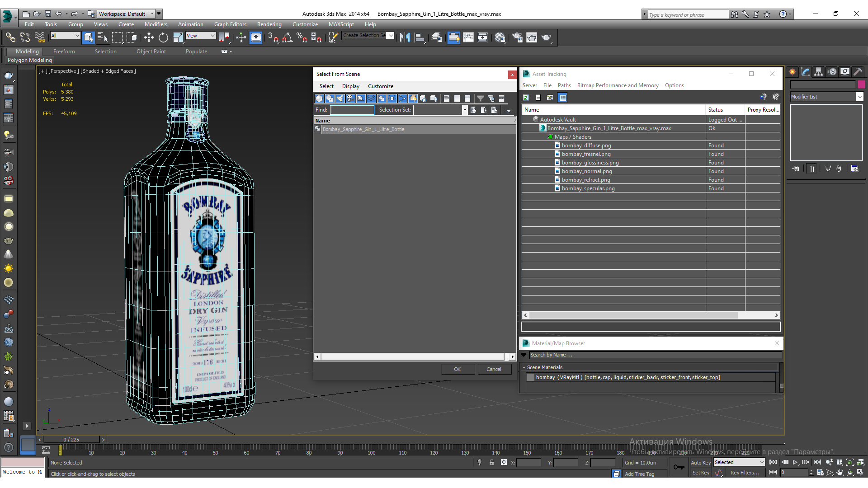Open the key mode Selected dropdown
868x488 pixels.
tap(739, 462)
